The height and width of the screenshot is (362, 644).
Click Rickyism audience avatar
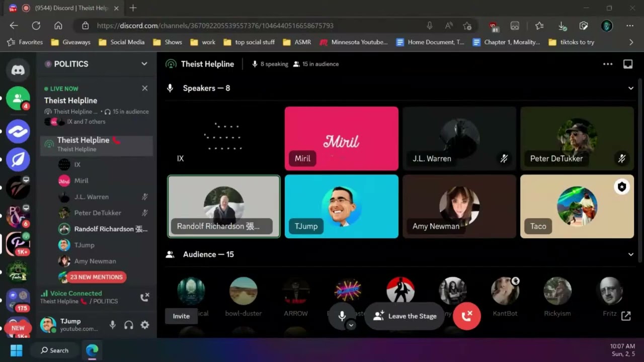[557, 291]
